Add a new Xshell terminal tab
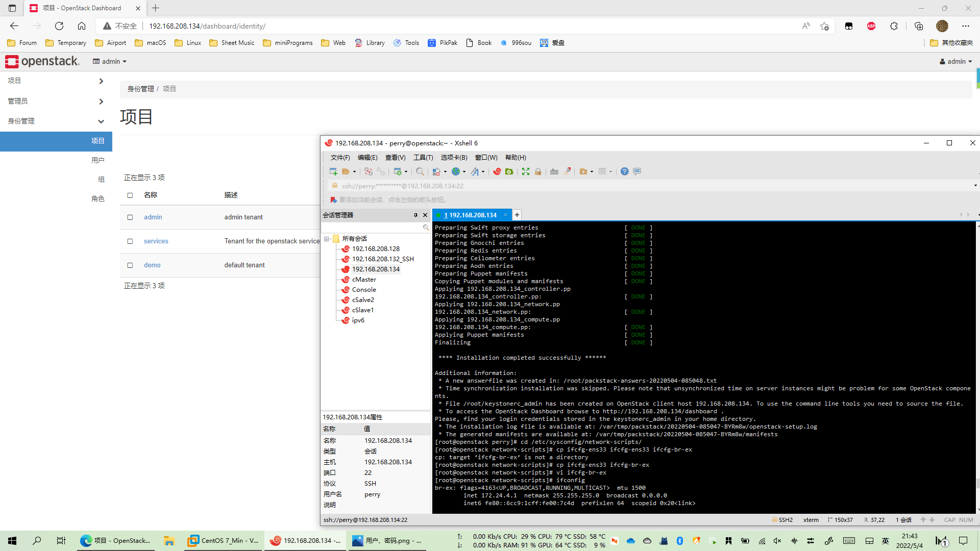Screen dimensions: 980x551 point(517,215)
